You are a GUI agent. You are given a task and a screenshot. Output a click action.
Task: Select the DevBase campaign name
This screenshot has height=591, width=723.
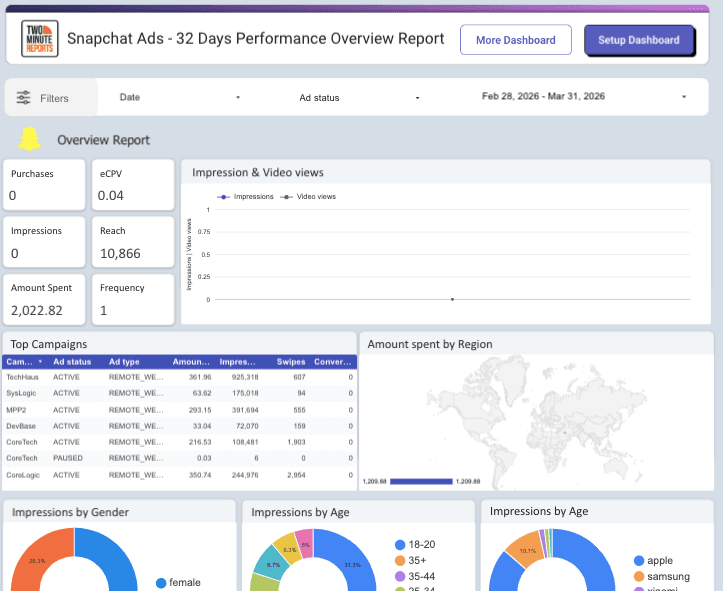21,426
